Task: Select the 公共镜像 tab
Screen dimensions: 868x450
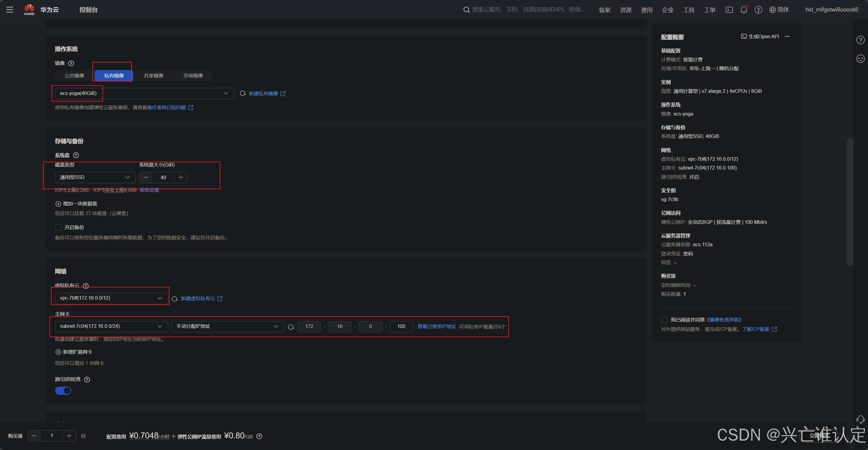Action: point(75,76)
